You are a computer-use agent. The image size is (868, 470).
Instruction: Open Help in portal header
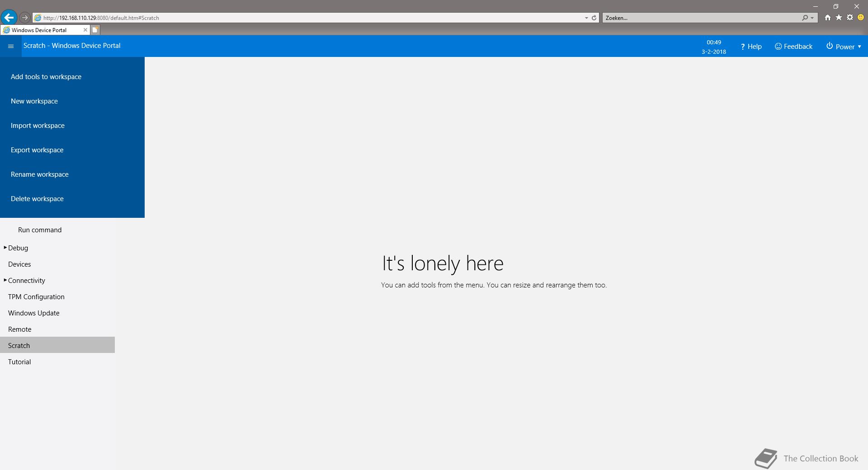tap(751, 47)
